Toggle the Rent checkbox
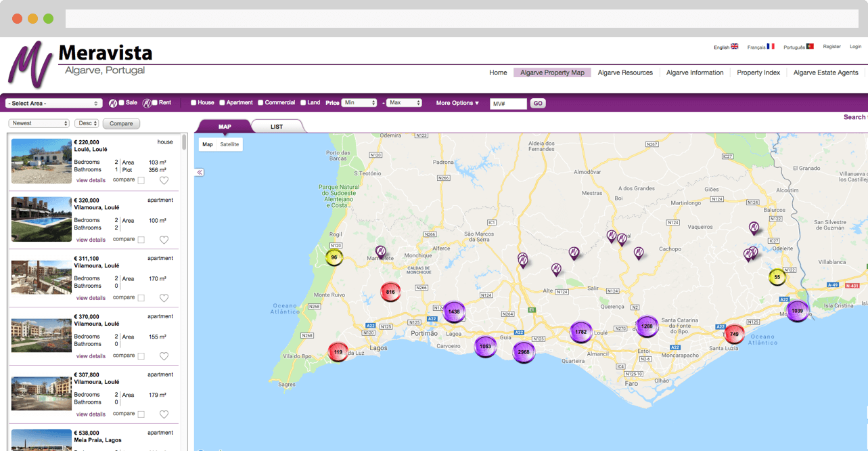This screenshot has width=868, height=451. click(155, 103)
